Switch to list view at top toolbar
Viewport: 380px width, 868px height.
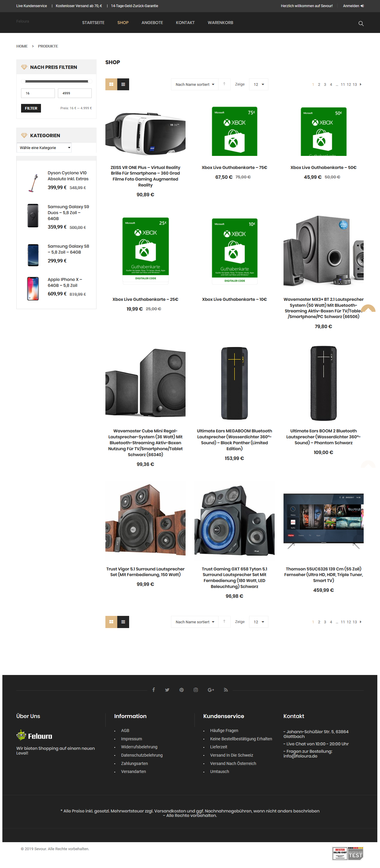point(123,84)
